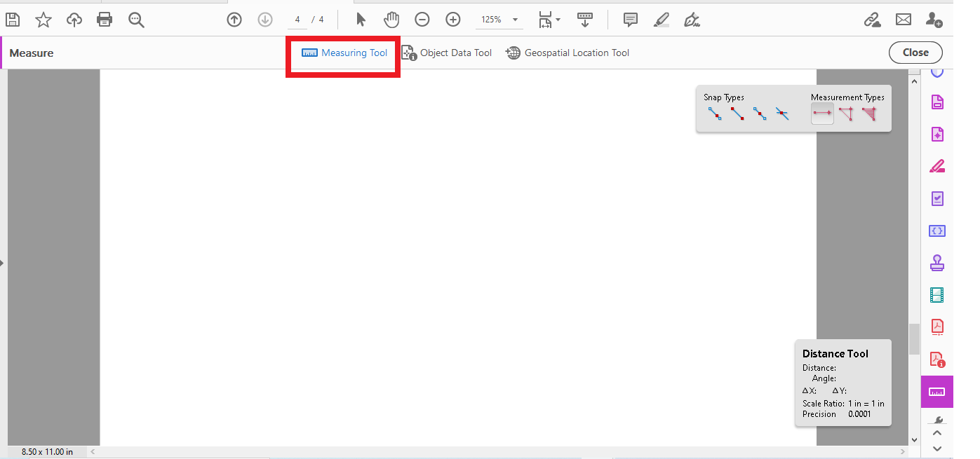Screen dimensions: 980x459
Task: Open the Geospatial Location Tool
Action: [x=567, y=52]
